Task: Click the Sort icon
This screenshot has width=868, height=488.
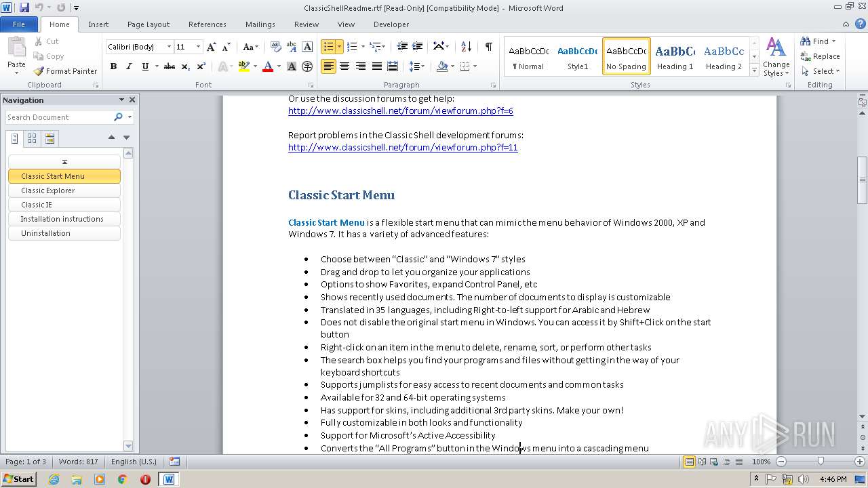Action: (466, 46)
